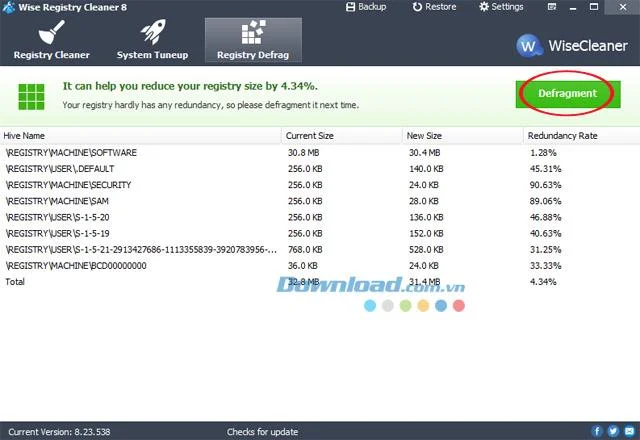640x440 pixels.
Task: Click the 28.0 KB new size value
Action: [x=424, y=201]
